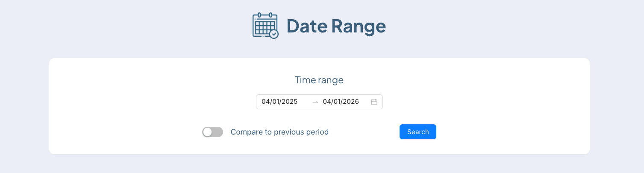Viewport: 644px width, 173px height.
Task: Click the month 04 in end date
Action: (x=327, y=102)
